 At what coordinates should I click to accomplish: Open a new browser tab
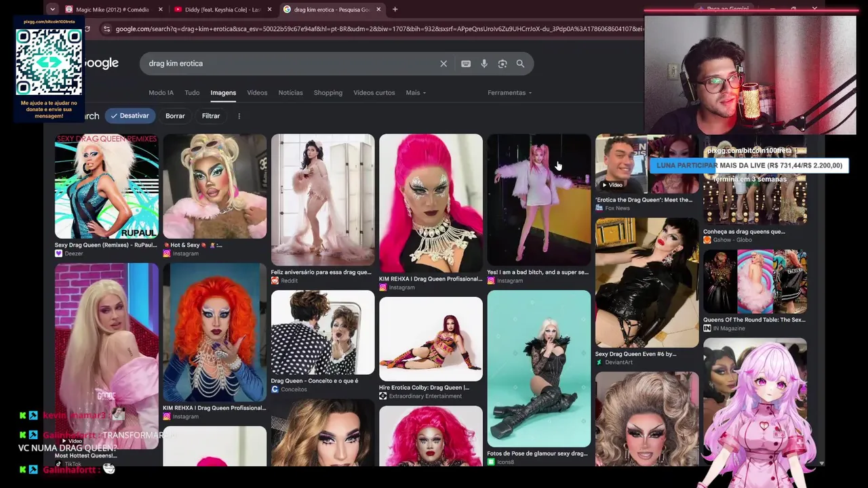(395, 9)
